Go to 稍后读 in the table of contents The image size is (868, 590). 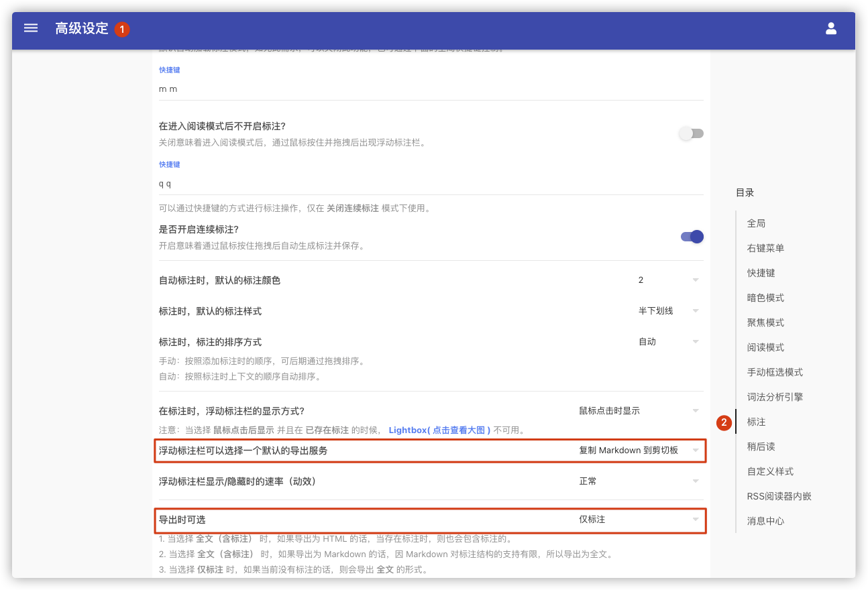[761, 447]
